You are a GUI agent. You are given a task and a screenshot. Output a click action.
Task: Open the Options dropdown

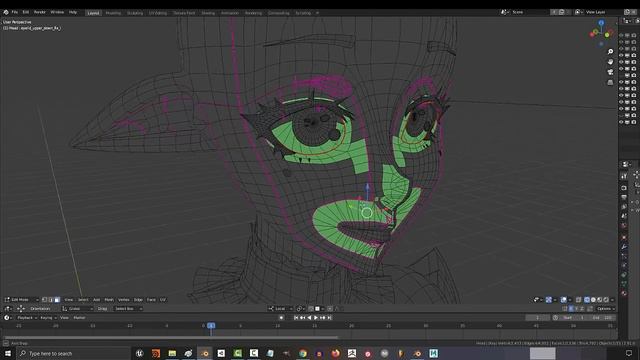(x=606, y=309)
